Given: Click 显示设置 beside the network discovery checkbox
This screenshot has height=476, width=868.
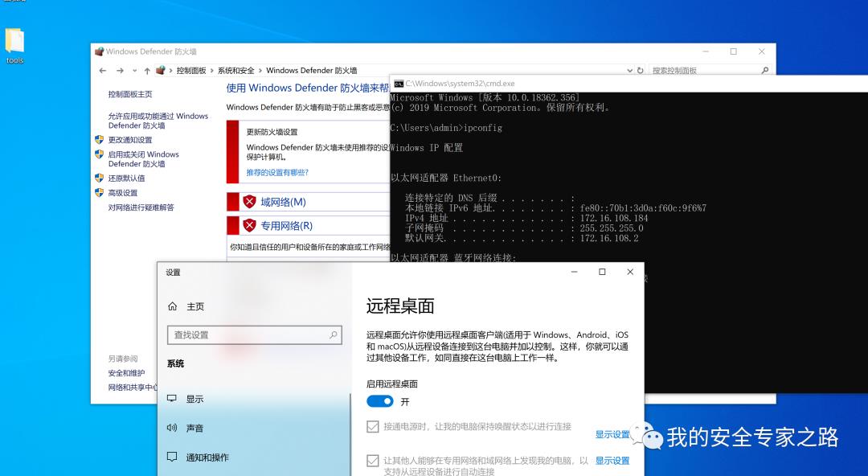Looking at the screenshot, I should [x=612, y=461].
